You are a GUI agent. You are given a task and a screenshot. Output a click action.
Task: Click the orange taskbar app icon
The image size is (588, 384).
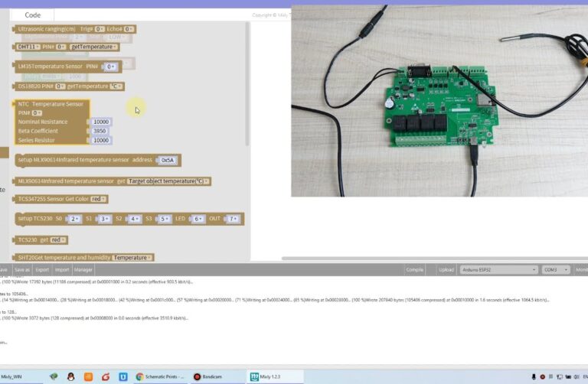coord(88,376)
